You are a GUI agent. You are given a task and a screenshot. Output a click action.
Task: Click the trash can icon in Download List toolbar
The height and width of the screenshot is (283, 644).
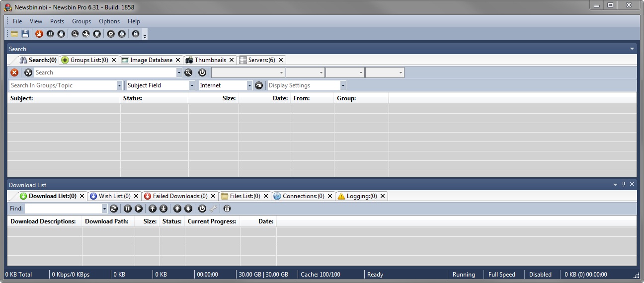pos(227,209)
